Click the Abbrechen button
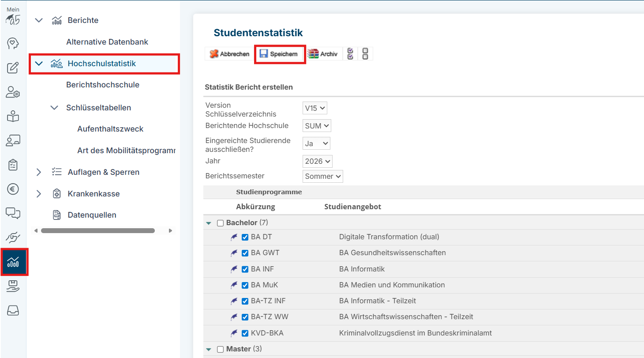This screenshot has width=644, height=358. (230, 54)
